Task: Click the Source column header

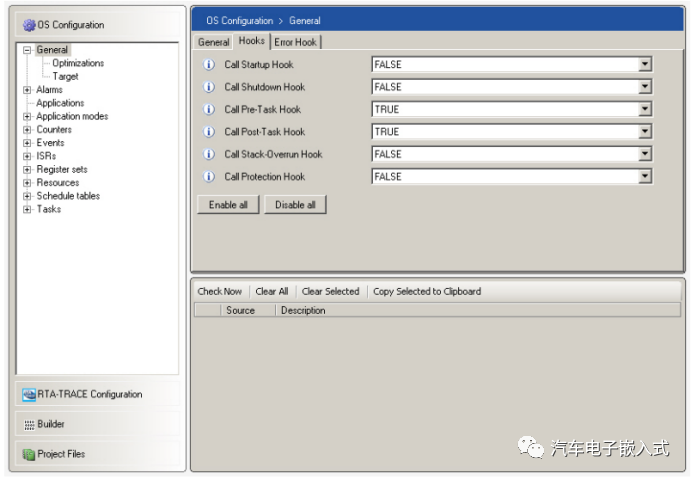Action: tap(248, 311)
